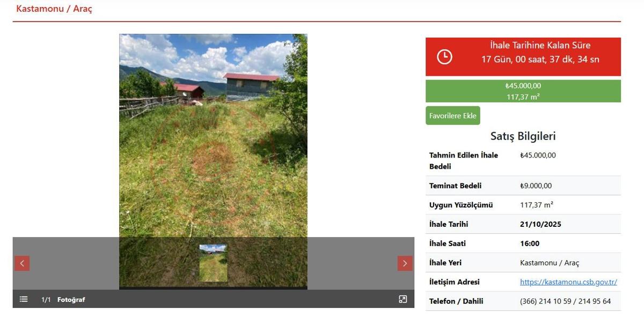Add listing with Favorilere Ekle button
Screen dimensions: 644x323
(453, 116)
